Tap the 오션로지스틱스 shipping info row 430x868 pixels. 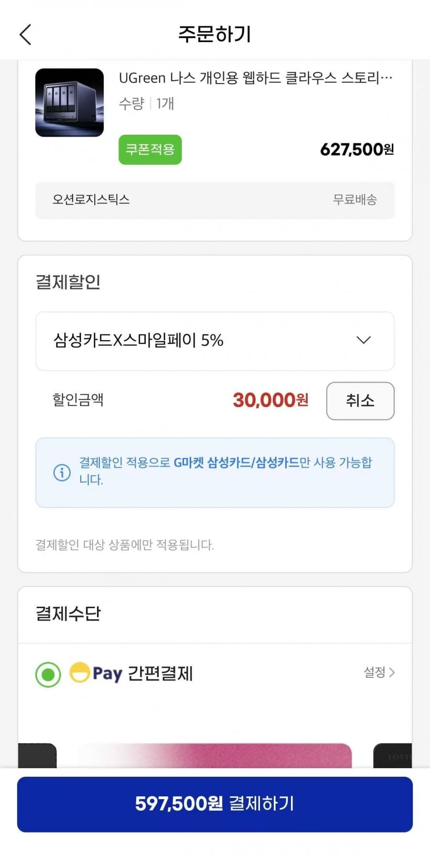215,200
